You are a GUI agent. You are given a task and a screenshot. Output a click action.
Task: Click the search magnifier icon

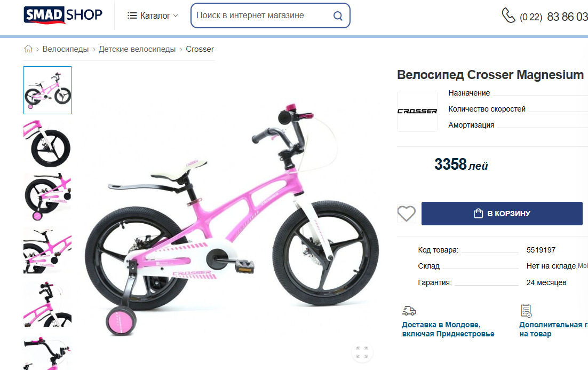tap(338, 16)
